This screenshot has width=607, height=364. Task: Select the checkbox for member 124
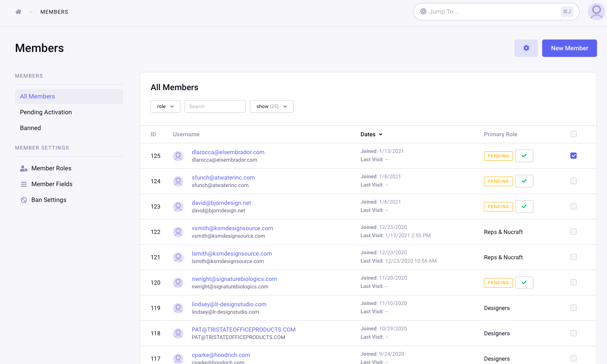point(574,181)
